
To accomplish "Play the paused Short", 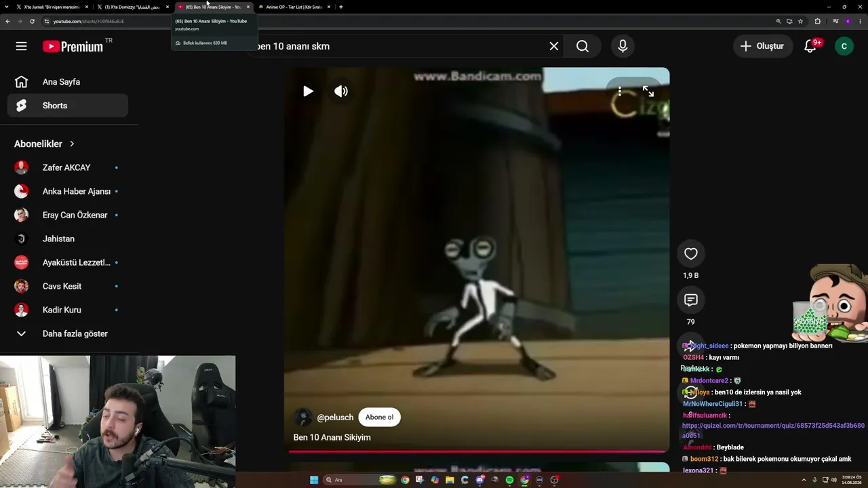I will [x=308, y=91].
